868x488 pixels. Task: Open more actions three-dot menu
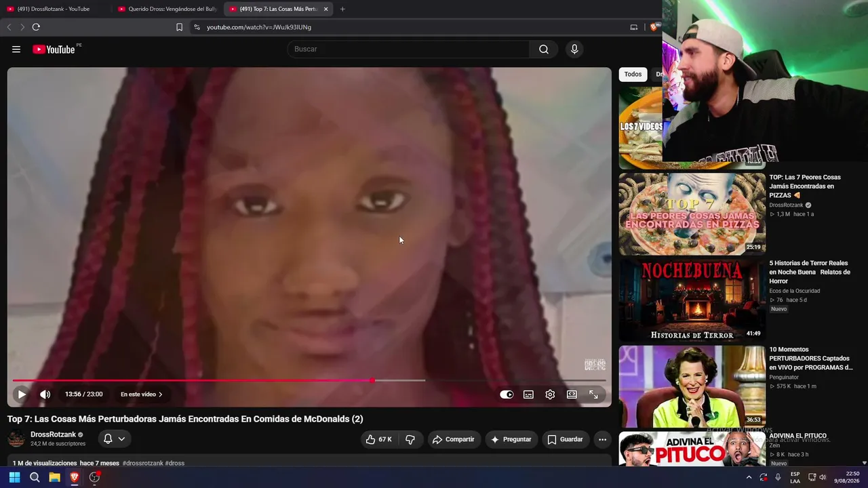point(602,439)
